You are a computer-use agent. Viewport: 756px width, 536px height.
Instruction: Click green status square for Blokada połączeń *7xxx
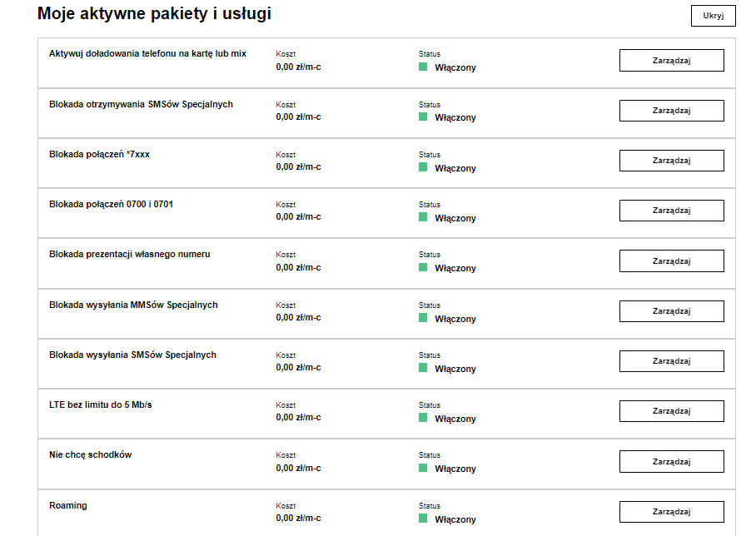[x=423, y=167]
